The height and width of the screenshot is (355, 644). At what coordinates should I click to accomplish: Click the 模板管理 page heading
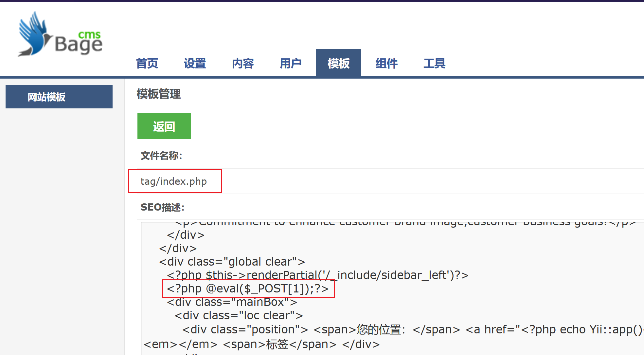[159, 94]
